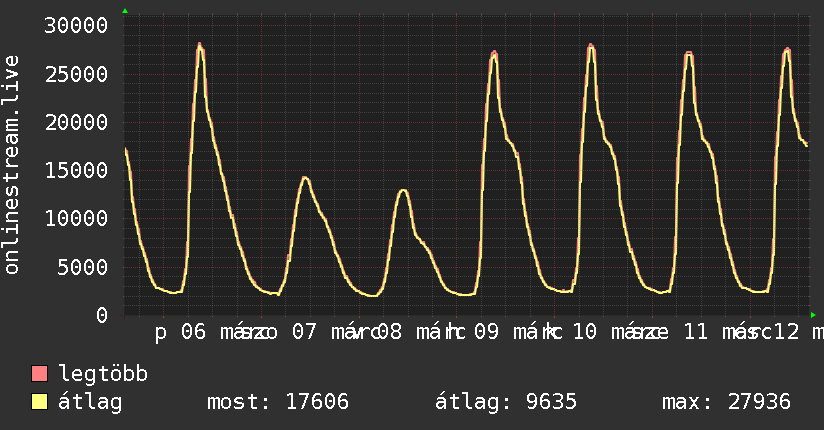The height and width of the screenshot is (430, 824).
Task: Click the 15000 y-axis label
Action: pyautogui.click(x=76, y=170)
